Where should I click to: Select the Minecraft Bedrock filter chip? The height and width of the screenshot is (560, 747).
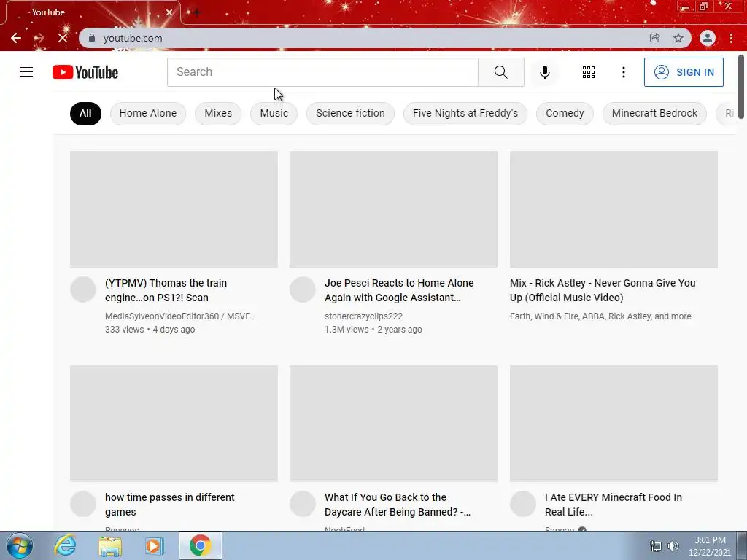coord(654,113)
